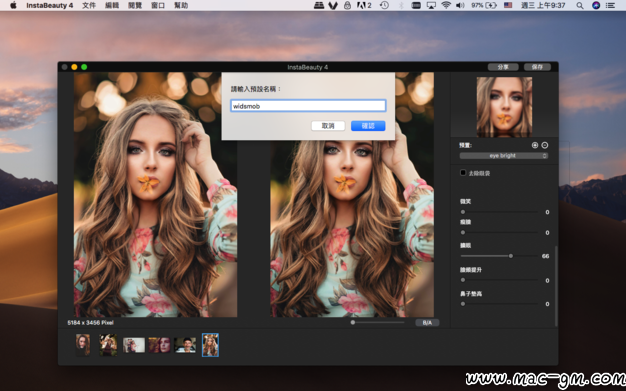Open the InstaBeauty 4 app menu
The width and height of the screenshot is (626, 391).
tap(50, 5)
